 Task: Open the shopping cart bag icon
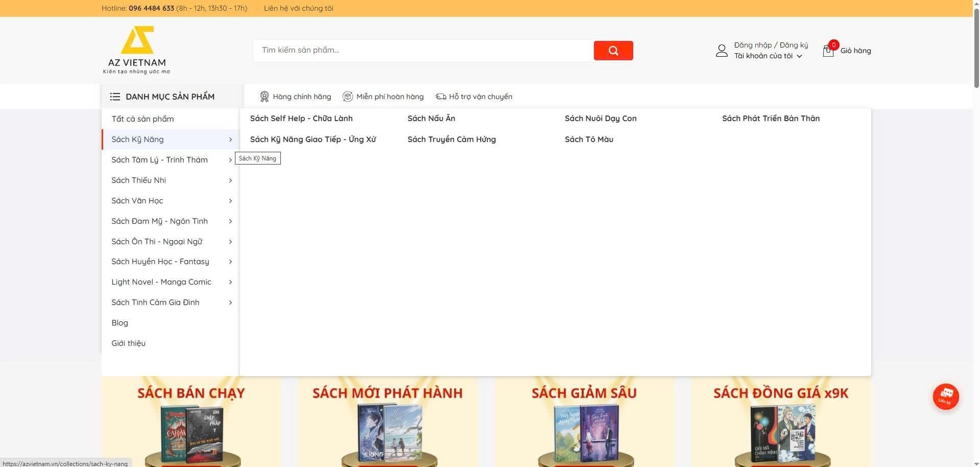point(828,51)
